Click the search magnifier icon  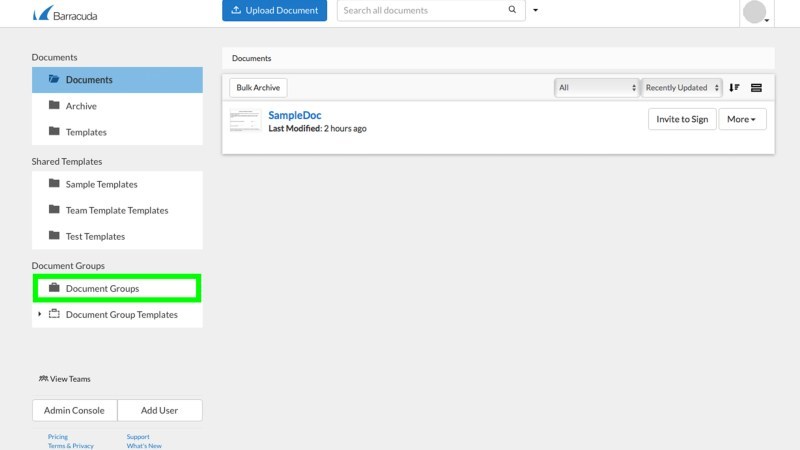(512, 11)
